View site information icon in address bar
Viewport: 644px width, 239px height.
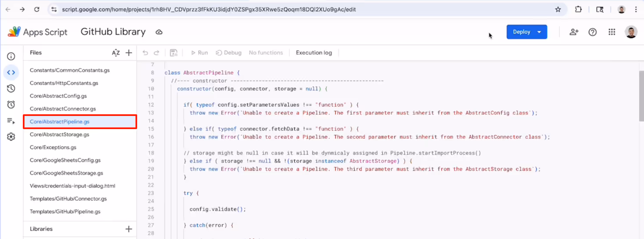coord(53,9)
